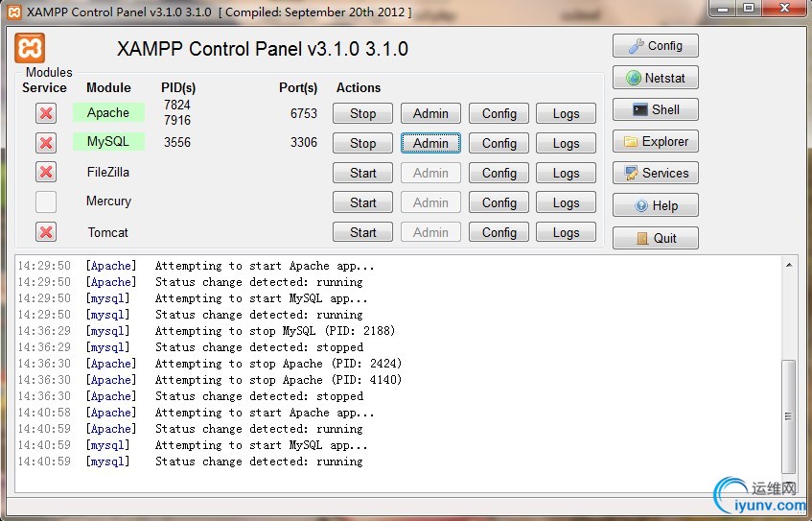Image resolution: width=812 pixels, height=521 pixels.
Task: Open Apache Config in module row
Action: pos(499,113)
